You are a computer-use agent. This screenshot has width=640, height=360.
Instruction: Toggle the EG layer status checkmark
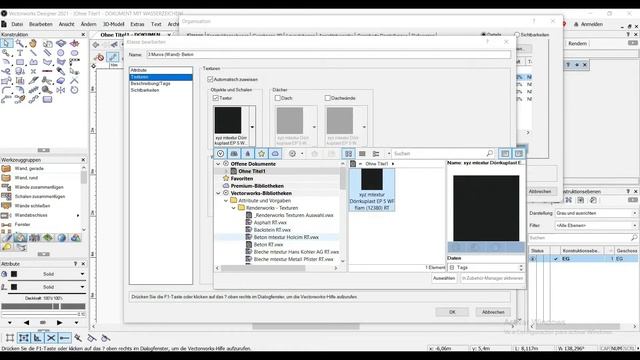coord(556,259)
